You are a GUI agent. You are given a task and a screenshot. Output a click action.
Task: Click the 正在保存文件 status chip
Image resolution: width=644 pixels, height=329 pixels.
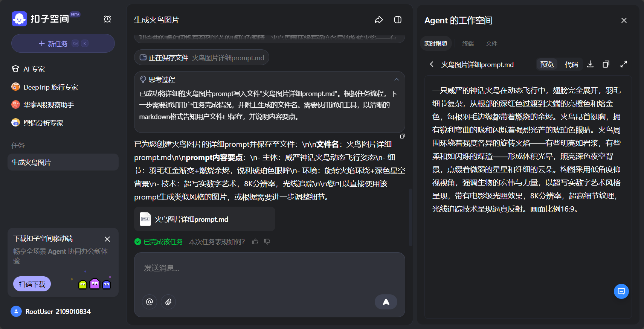pos(201,58)
